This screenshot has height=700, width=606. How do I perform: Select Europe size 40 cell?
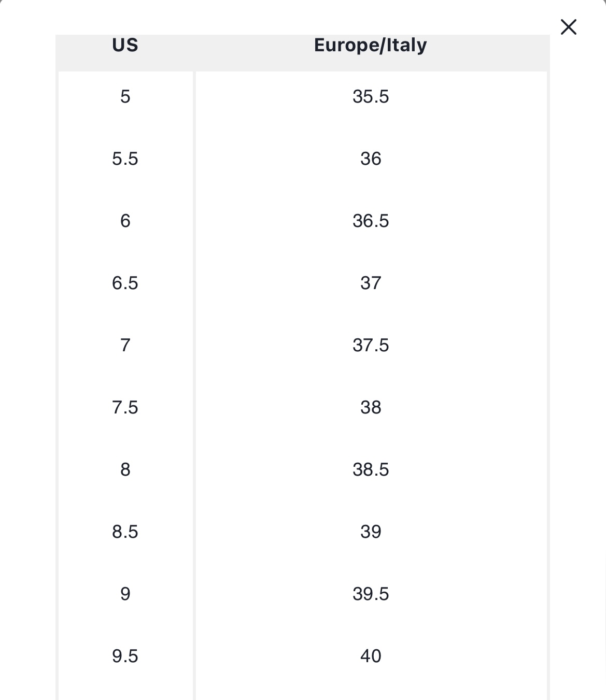coord(371,656)
